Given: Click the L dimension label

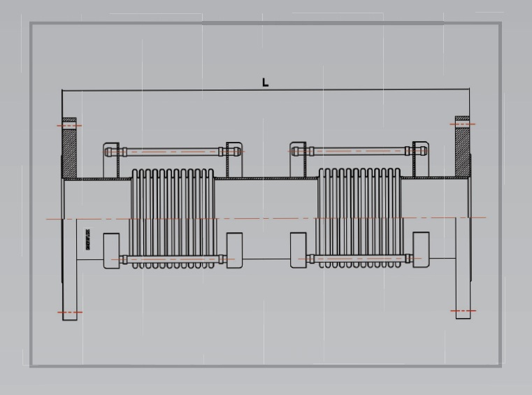Looking at the screenshot, I should pyautogui.click(x=266, y=82).
